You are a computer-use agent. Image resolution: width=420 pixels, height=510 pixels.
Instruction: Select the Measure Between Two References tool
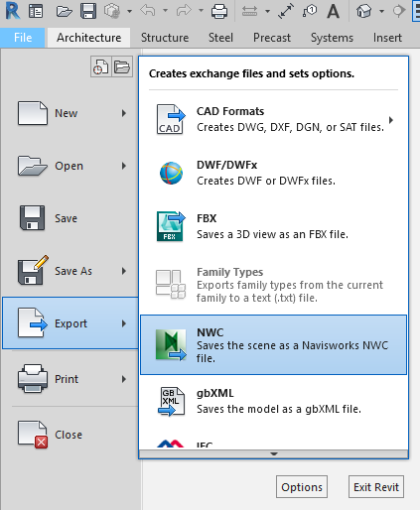tap(249, 11)
